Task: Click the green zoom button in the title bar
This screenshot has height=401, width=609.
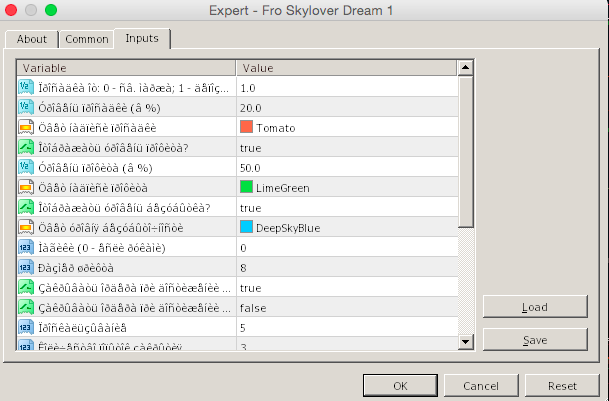Action: (x=51, y=10)
